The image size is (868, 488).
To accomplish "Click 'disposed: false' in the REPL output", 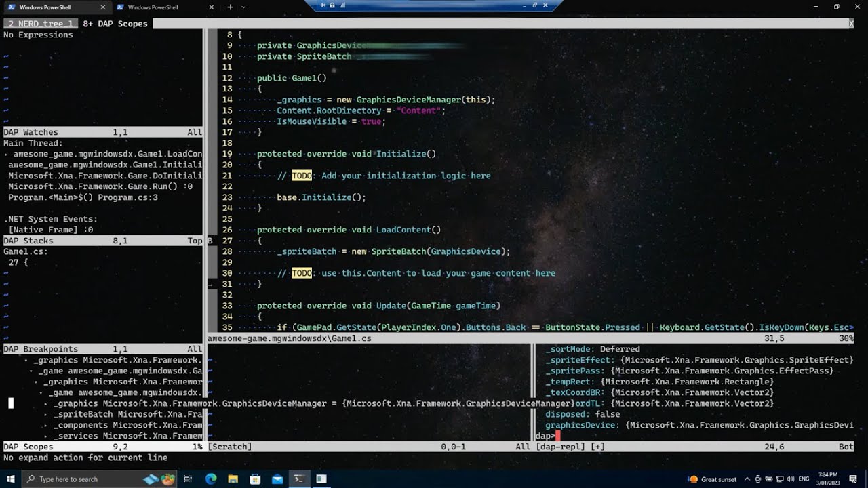I will tap(583, 414).
